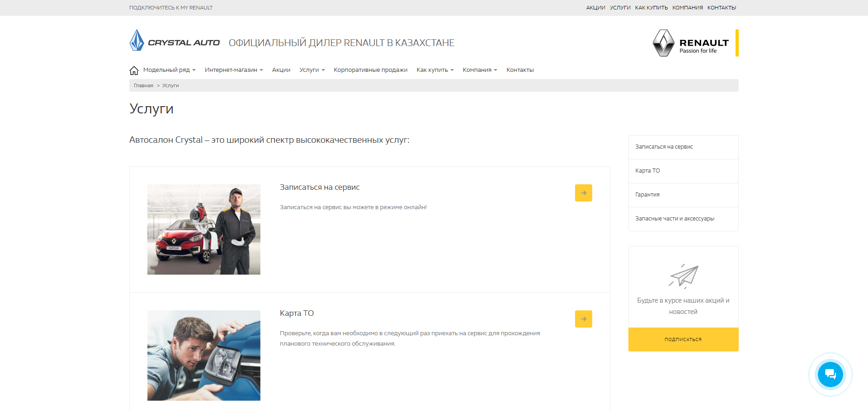Go to Главная in the breadcrumb
The width and height of the screenshot is (868, 412).
point(143,85)
